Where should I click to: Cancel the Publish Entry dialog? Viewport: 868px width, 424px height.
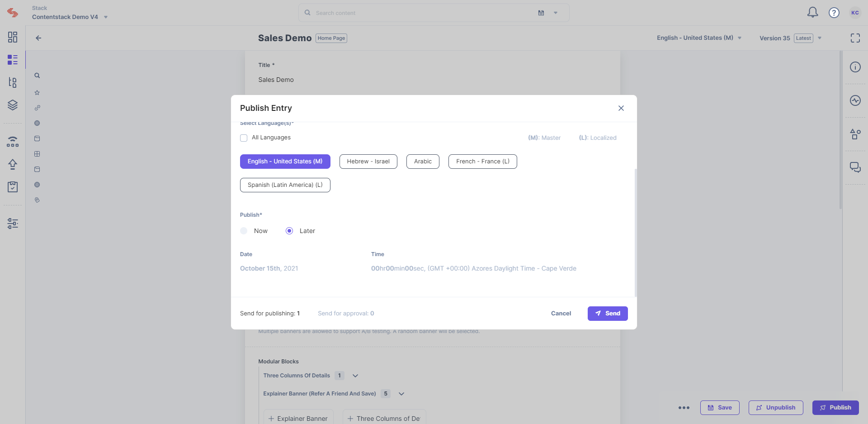point(561,314)
